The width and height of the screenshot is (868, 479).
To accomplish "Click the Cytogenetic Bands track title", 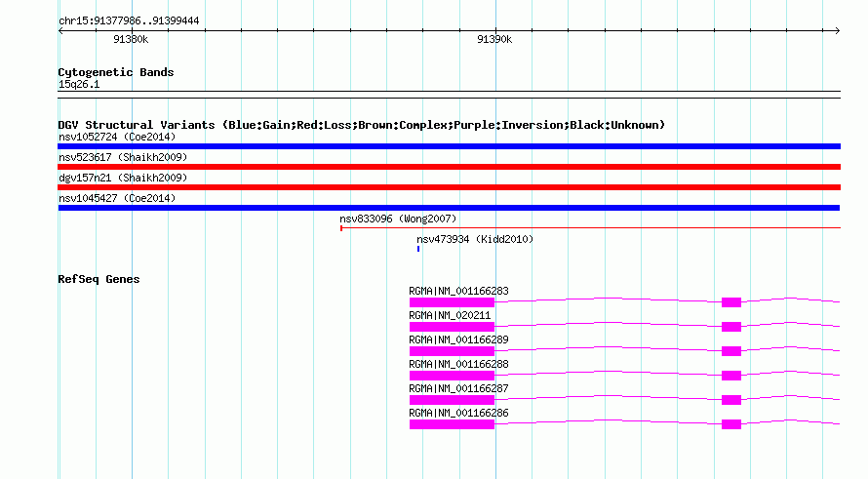I will [x=116, y=72].
